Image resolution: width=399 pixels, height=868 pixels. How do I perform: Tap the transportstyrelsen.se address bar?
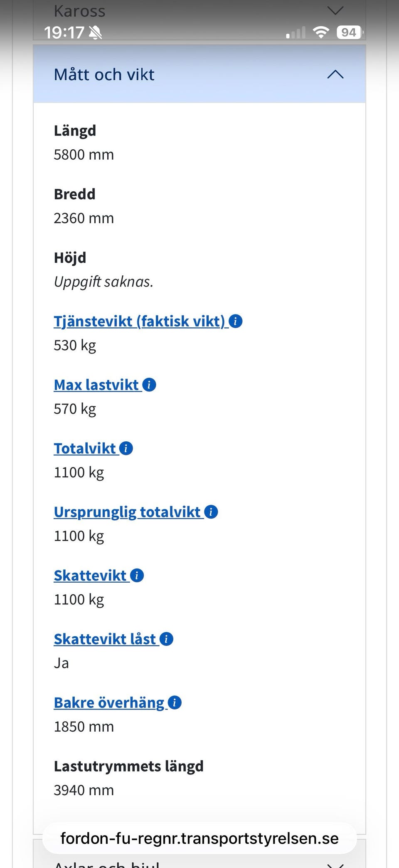(199, 838)
